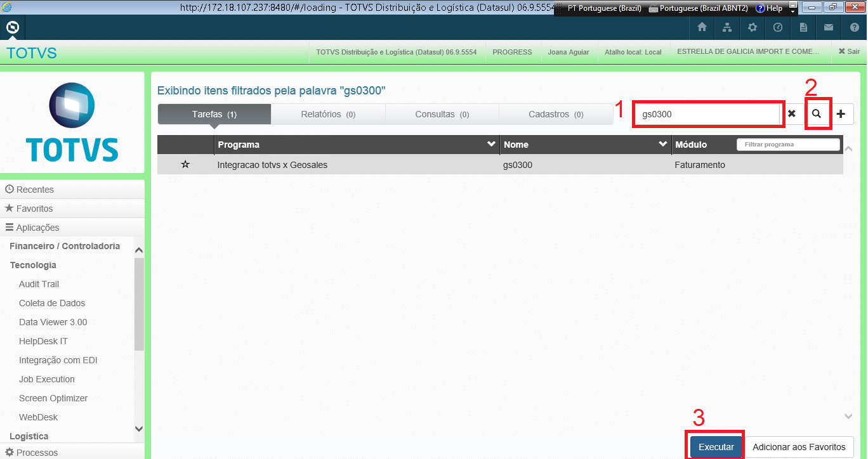Switch to the Relatórios tab
This screenshot has height=459, width=868.
328,114
